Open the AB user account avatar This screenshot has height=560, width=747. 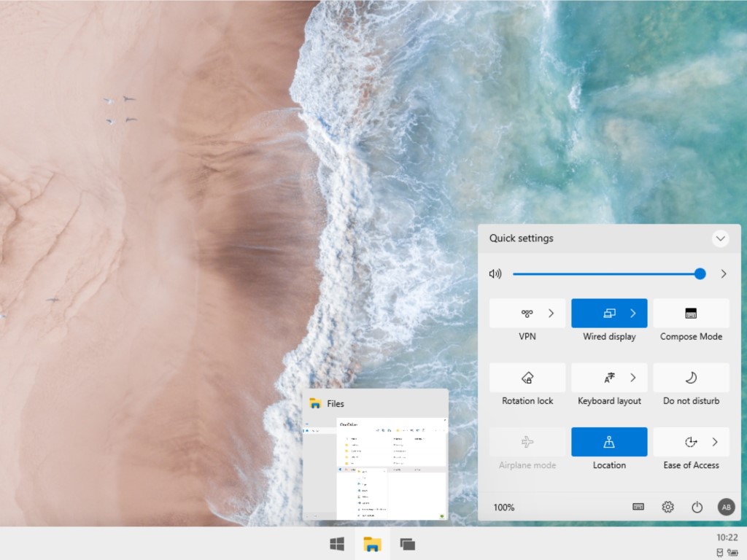(x=726, y=507)
